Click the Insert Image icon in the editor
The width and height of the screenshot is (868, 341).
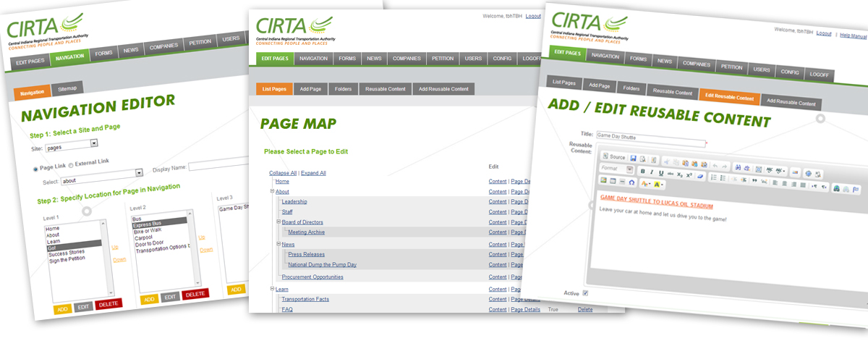603,180
